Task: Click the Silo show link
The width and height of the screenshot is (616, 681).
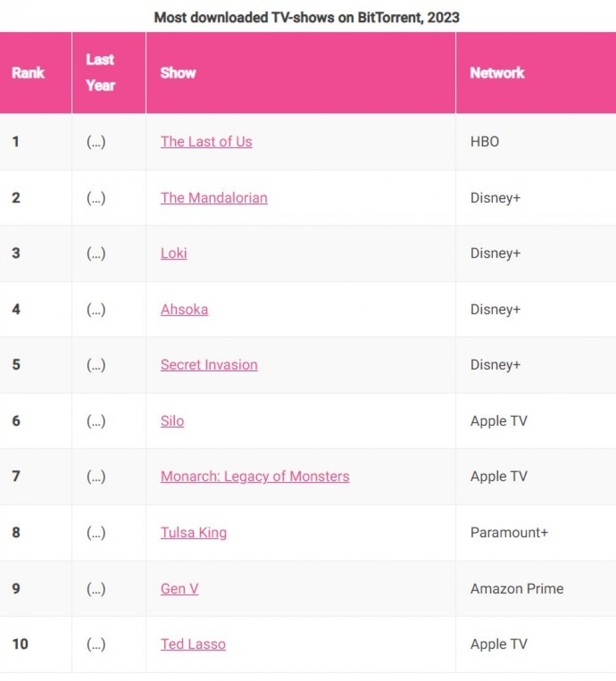Action: tap(172, 422)
